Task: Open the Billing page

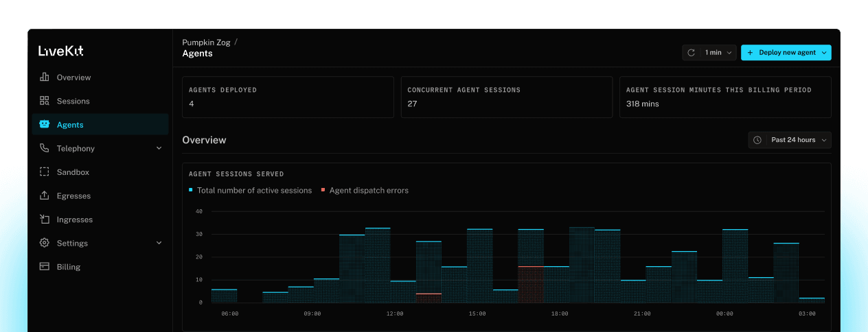Action: (100, 267)
